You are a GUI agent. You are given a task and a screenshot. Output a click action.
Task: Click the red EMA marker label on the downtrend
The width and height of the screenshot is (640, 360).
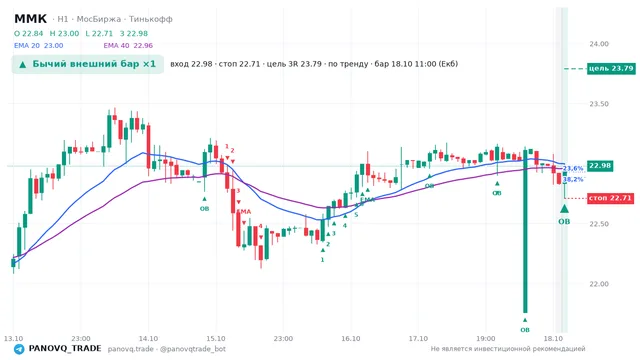click(244, 212)
